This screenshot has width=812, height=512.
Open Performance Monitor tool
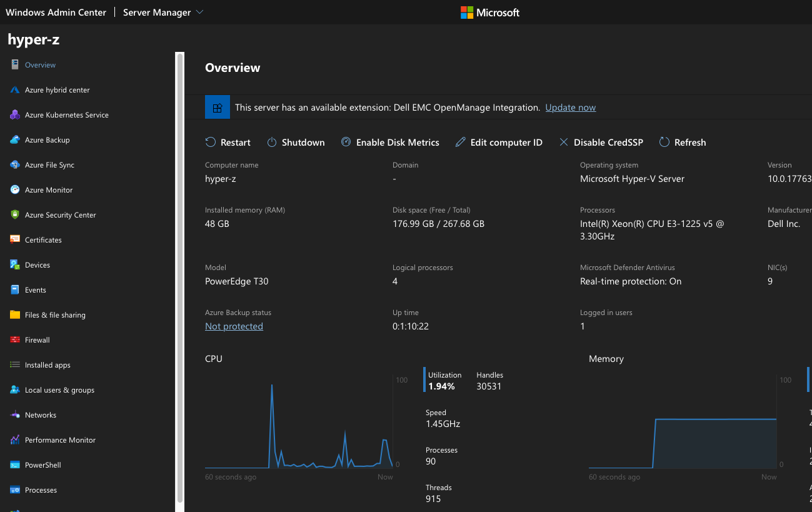tap(60, 440)
